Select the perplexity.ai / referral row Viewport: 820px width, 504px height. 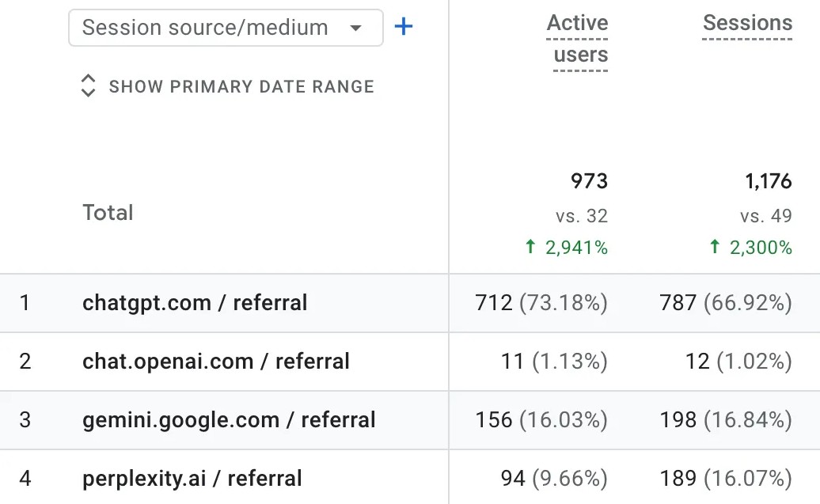192,478
